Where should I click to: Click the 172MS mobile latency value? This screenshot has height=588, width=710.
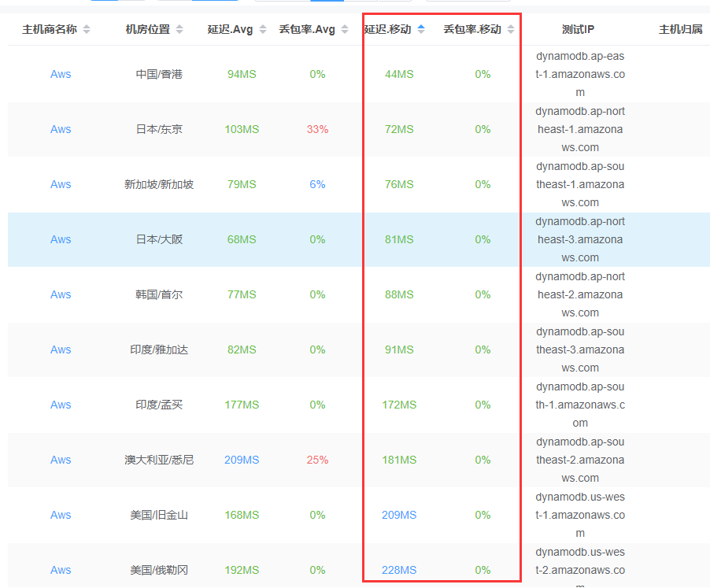(399, 405)
